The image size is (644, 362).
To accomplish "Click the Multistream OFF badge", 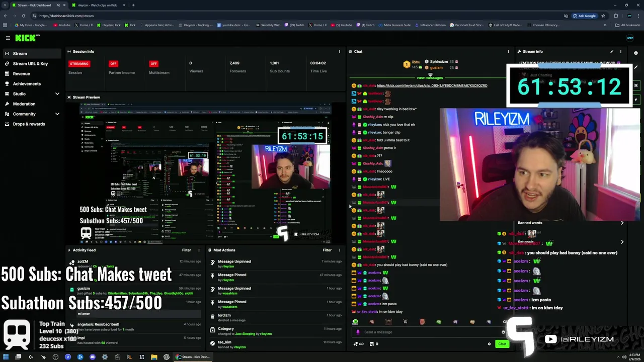I will click(153, 63).
